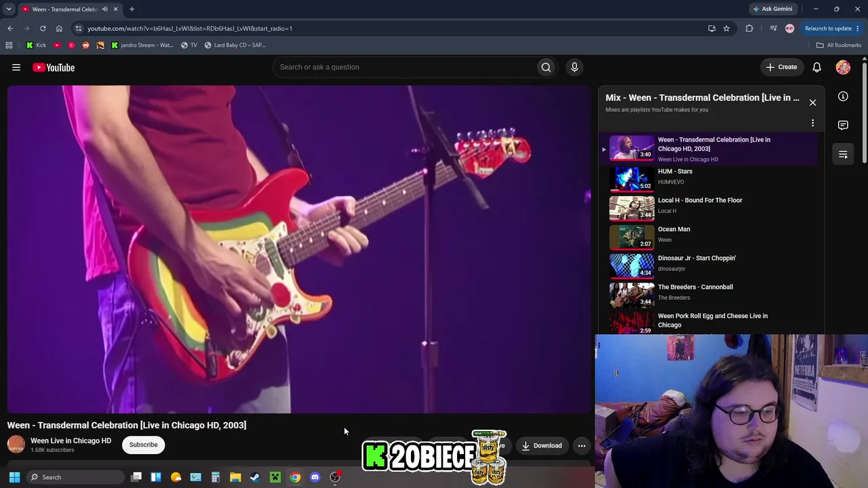Screen dimensions: 868x488
Task: Open Chrome tab search dropdown arrow
Action: [9, 9]
